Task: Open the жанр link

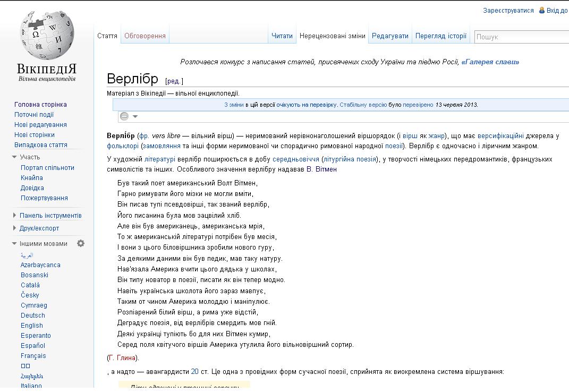Action: pyautogui.click(x=437, y=136)
